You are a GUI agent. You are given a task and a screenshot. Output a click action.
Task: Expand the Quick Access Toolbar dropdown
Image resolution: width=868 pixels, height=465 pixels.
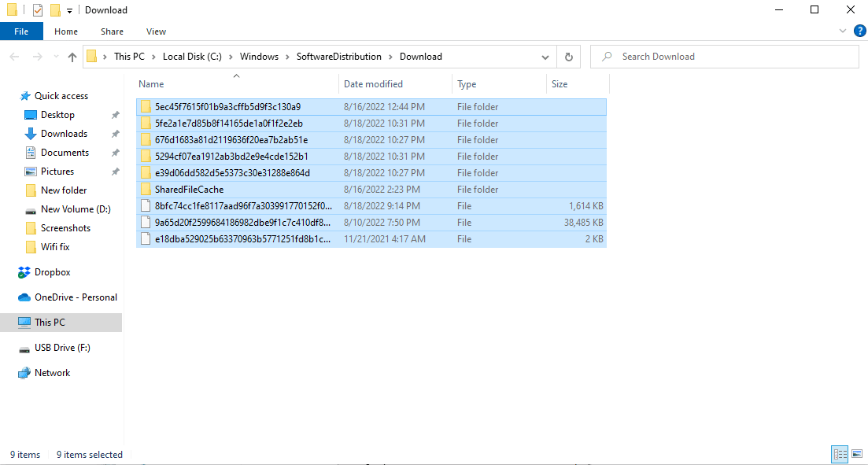pos(70,10)
